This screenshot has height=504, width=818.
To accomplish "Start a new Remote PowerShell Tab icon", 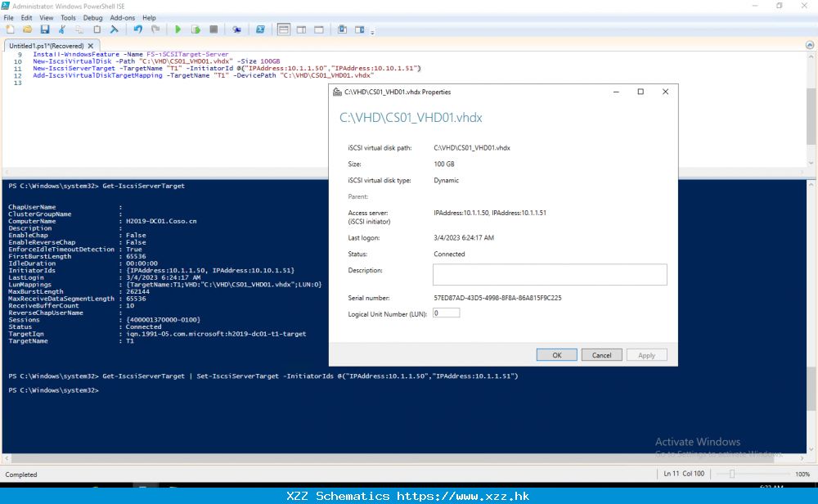I will (236, 29).
